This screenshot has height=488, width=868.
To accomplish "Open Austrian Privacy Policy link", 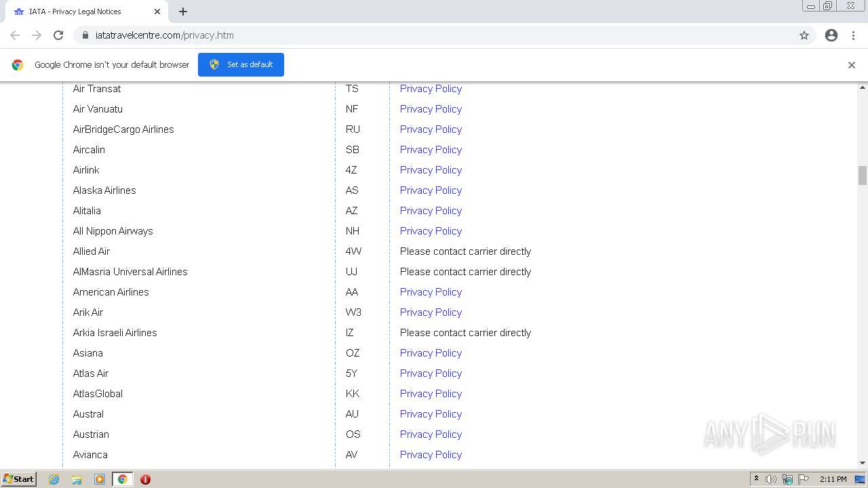I will (x=431, y=434).
